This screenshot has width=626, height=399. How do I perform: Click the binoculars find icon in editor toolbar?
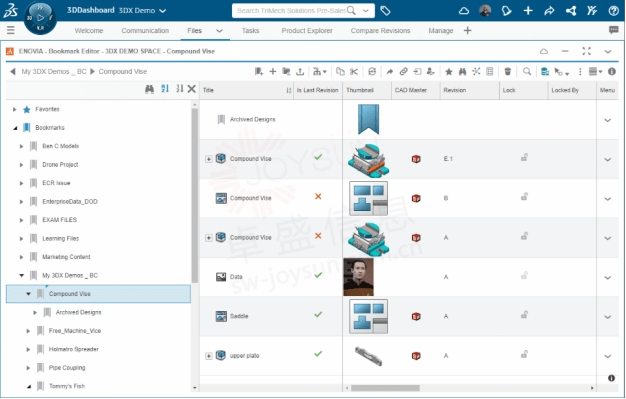point(462,71)
